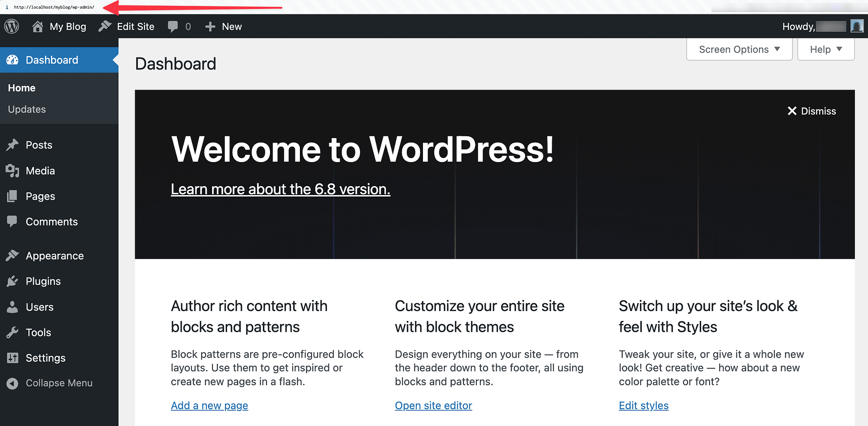This screenshot has height=426, width=868.
Task: Click the WordPress logo in the admin bar
Action: click(x=12, y=26)
